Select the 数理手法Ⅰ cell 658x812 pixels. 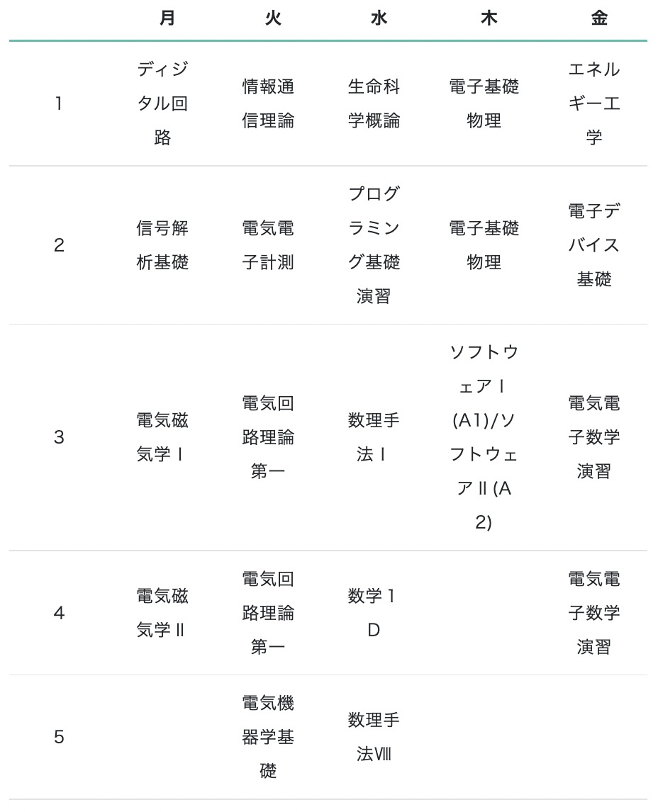point(374,437)
